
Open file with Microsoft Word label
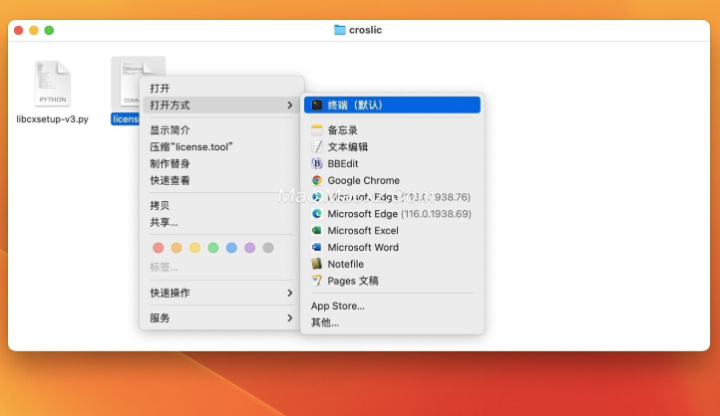coord(363,247)
